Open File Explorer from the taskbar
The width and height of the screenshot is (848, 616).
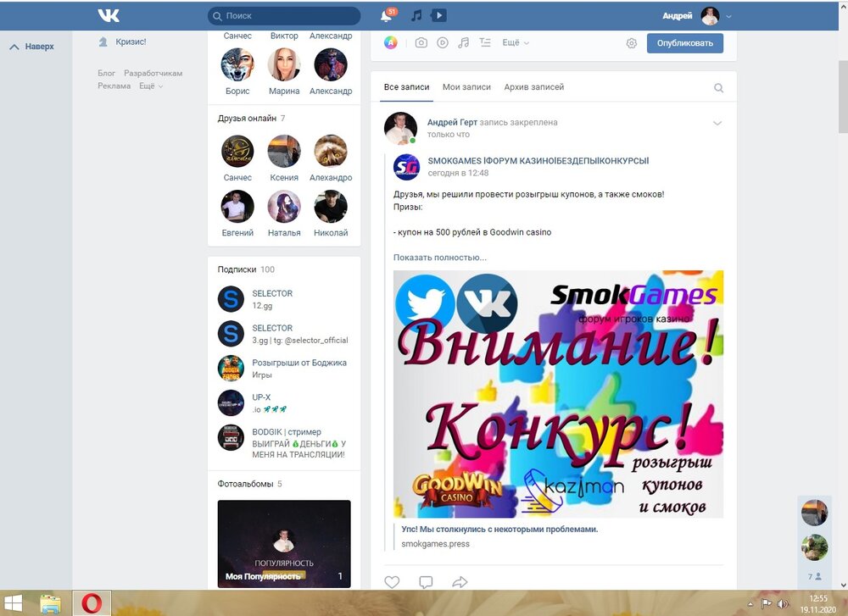pyautogui.click(x=50, y=603)
